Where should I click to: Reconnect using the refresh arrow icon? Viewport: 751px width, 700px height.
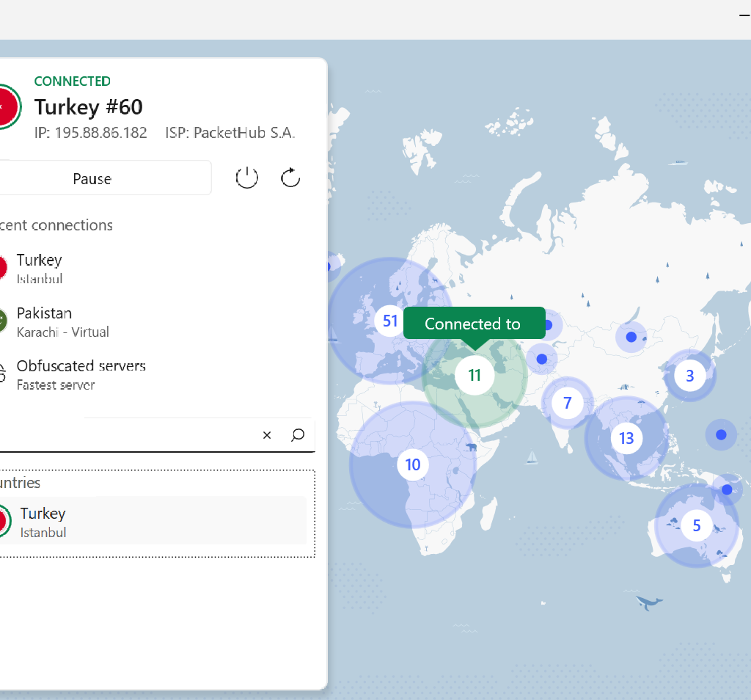pos(290,178)
